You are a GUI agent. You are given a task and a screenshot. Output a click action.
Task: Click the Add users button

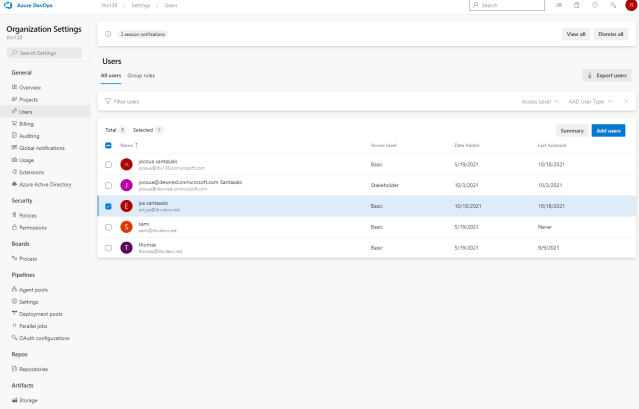tap(608, 130)
